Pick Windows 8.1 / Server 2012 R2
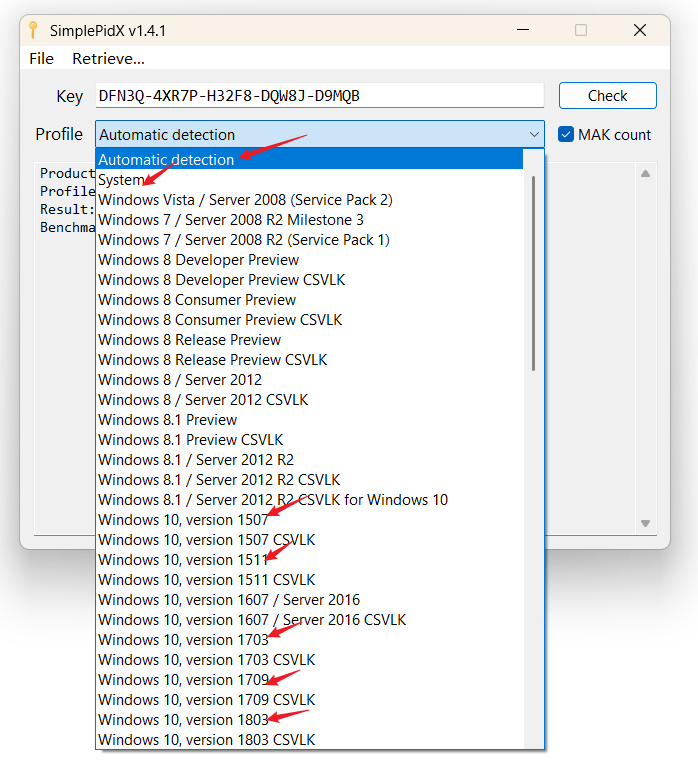Image resolution: width=698 pixels, height=762 pixels. 309,459
